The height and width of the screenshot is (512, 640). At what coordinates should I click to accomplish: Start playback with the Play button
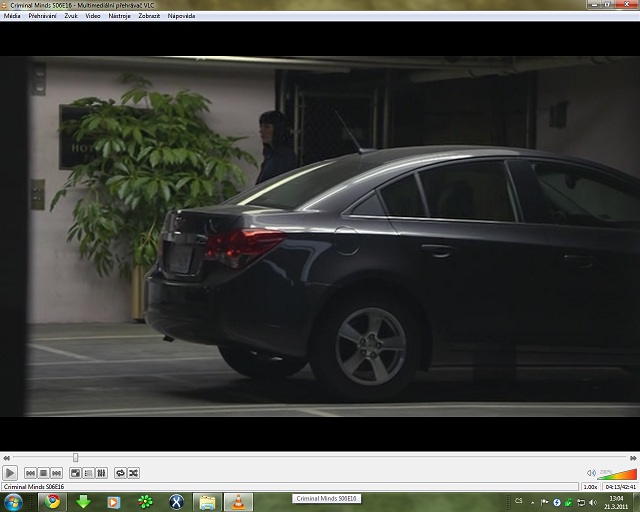click(x=10, y=473)
